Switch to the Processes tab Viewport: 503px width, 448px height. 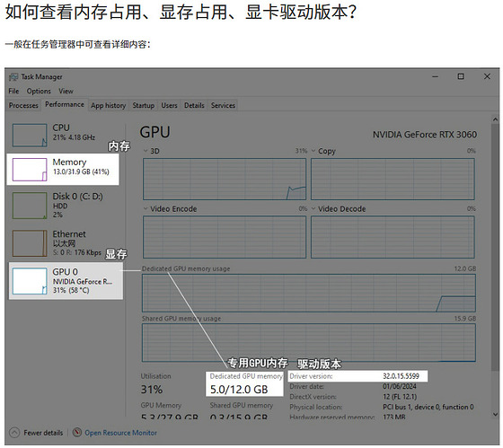[x=23, y=106]
